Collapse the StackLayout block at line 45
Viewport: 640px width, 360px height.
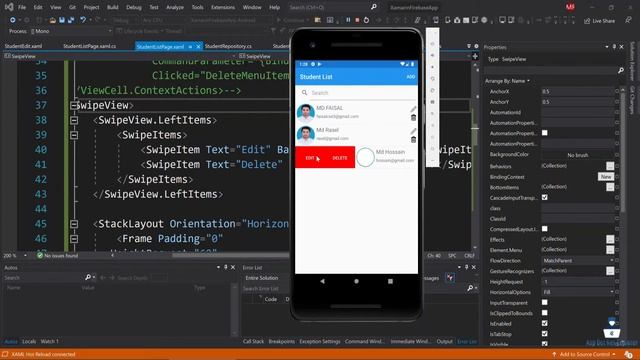(x=74, y=224)
